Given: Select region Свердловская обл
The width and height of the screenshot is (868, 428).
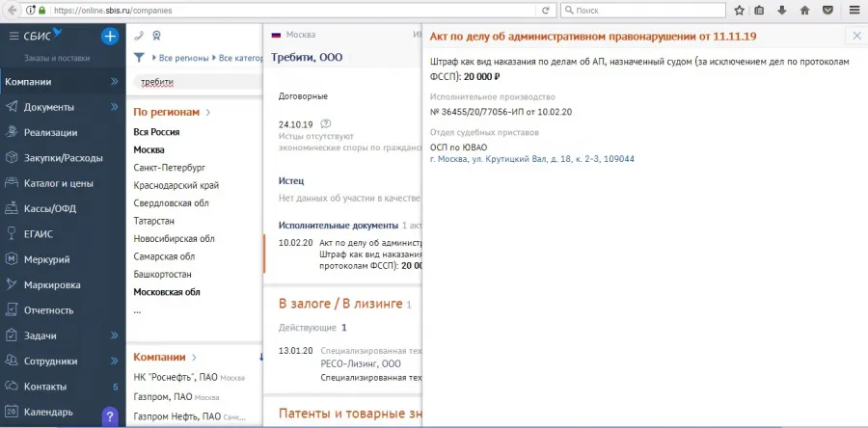Looking at the screenshot, I should coord(171,203).
